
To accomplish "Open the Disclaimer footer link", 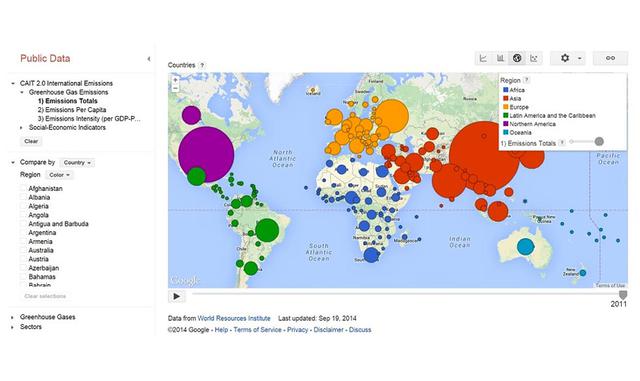I will [x=329, y=330].
